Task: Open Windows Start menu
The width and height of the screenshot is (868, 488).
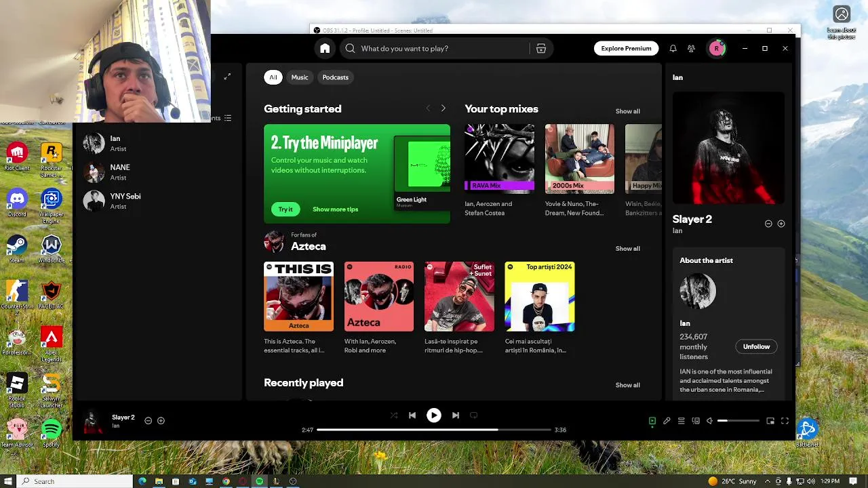Action: tap(8, 481)
